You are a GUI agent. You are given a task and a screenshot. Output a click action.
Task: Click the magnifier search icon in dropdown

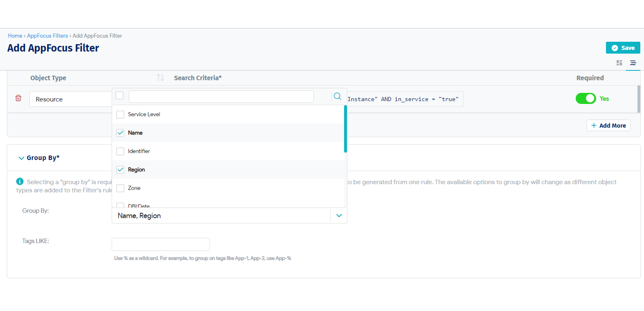point(337,96)
